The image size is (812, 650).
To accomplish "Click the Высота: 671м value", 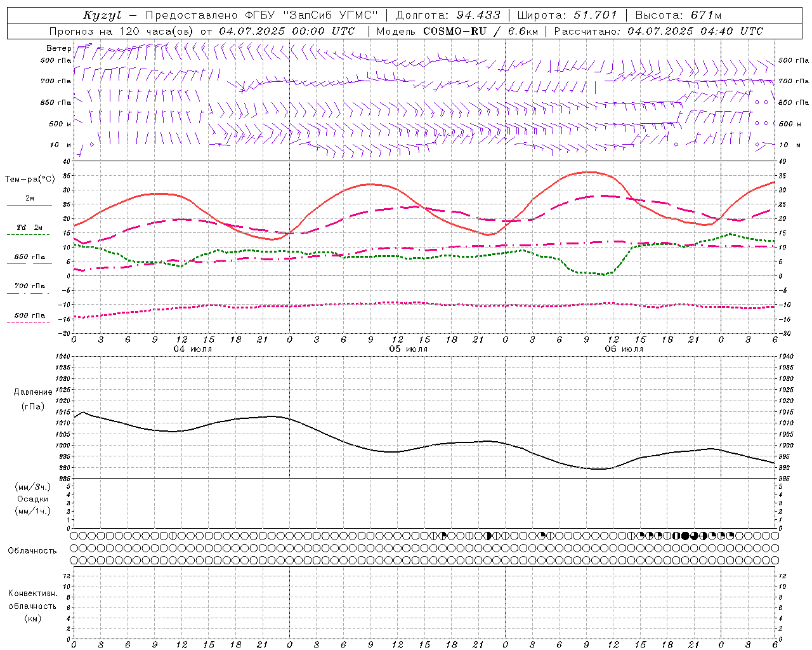I will coord(678,15).
